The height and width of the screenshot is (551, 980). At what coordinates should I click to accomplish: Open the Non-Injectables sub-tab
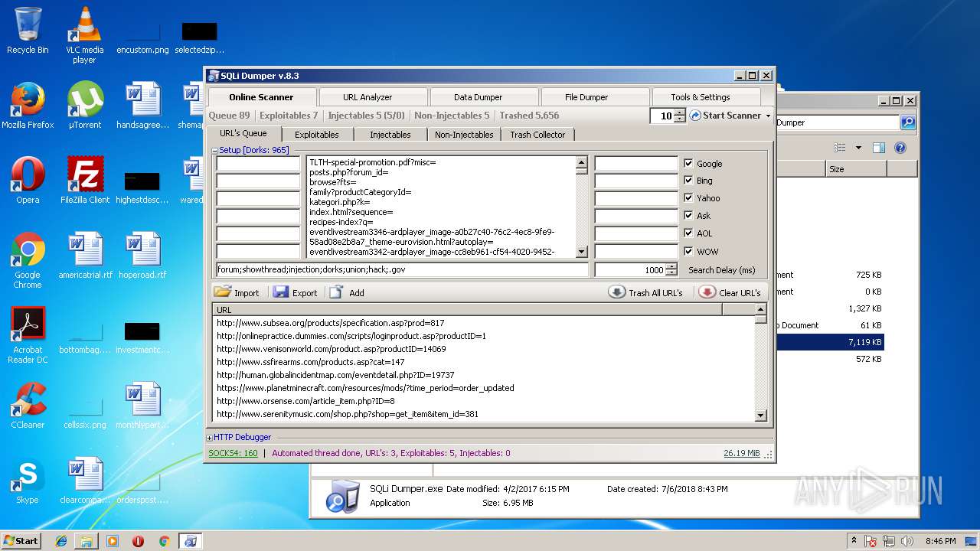pyautogui.click(x=464, y=135)
